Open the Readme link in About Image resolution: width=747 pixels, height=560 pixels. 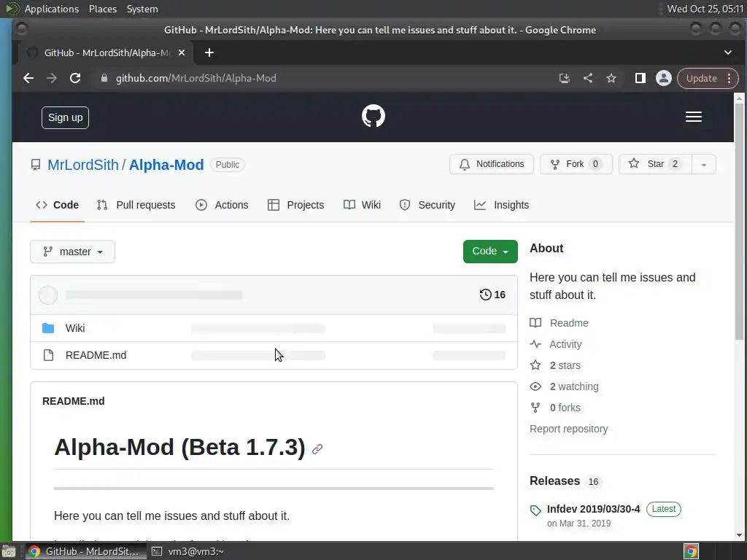click(560, 323)
